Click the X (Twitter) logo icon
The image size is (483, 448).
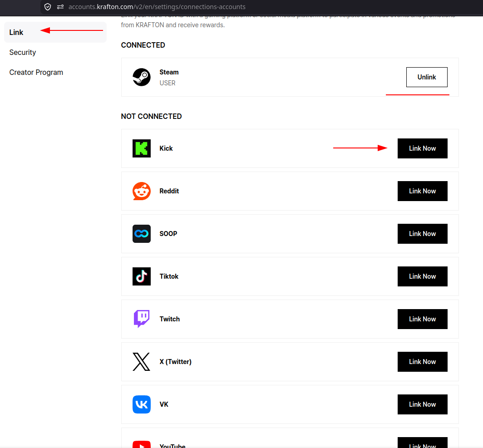[x=141, y=362]
